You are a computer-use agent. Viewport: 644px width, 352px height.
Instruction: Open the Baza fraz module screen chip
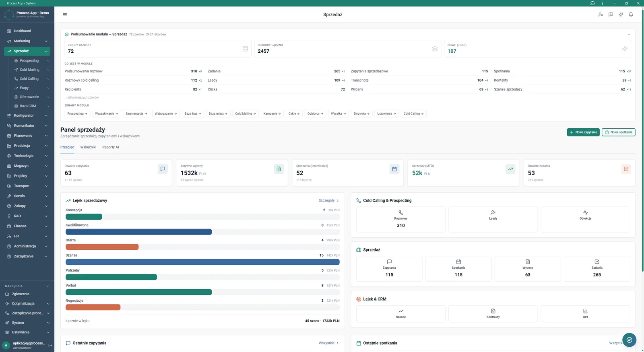[x=192, y=113]
